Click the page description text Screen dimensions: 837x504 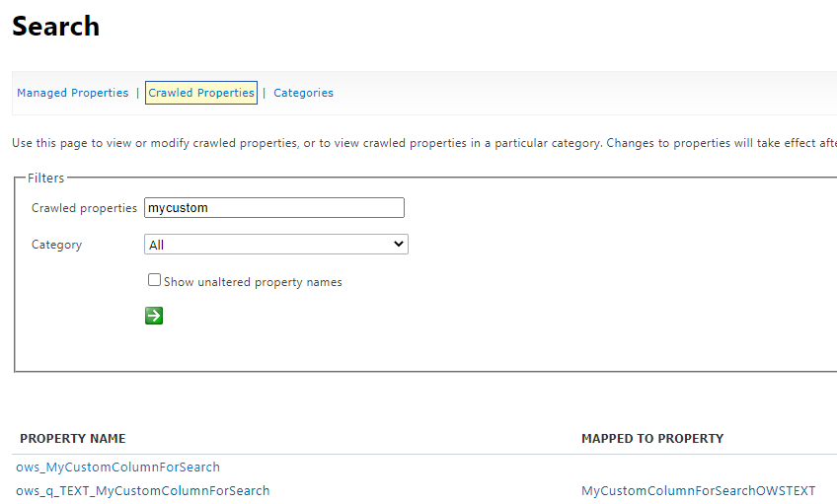point(424,143)
